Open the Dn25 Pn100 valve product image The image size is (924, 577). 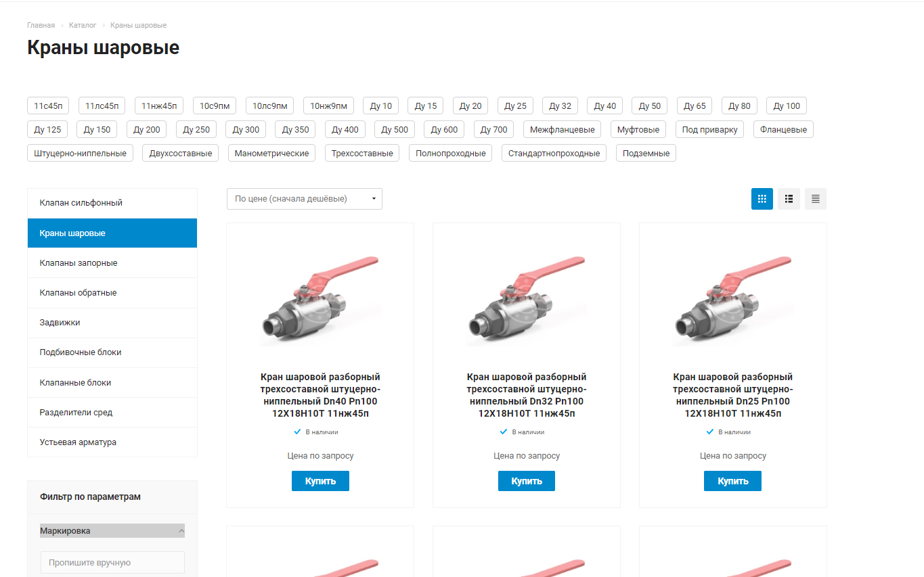coord(733,300)
